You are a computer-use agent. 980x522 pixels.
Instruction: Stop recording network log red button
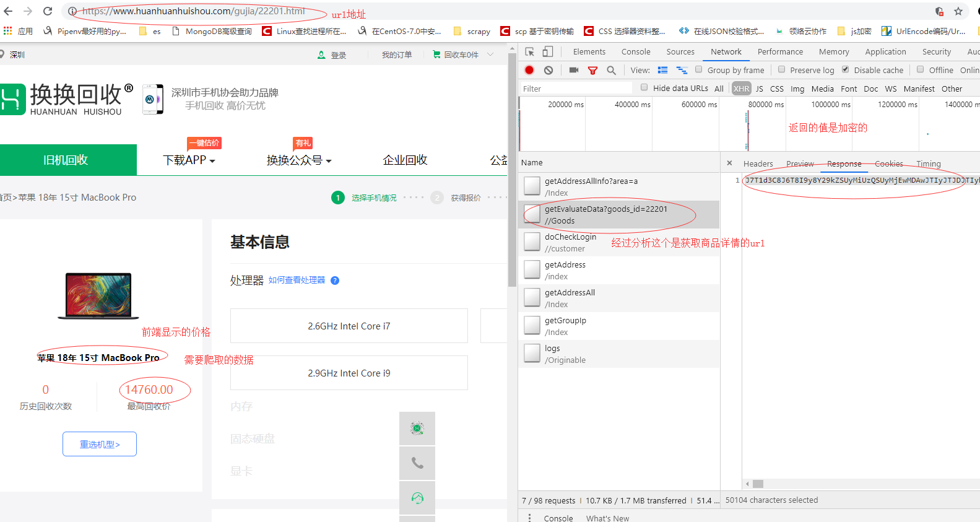(529, 70)
